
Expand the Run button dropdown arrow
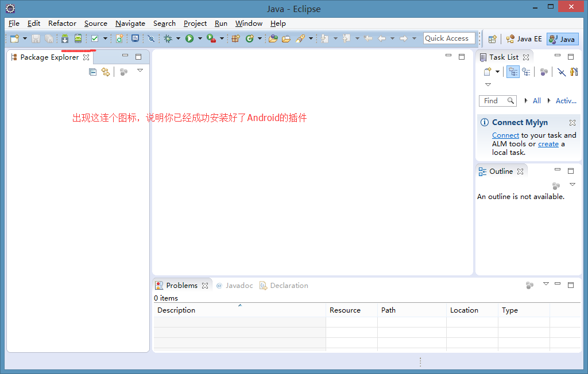200,38
